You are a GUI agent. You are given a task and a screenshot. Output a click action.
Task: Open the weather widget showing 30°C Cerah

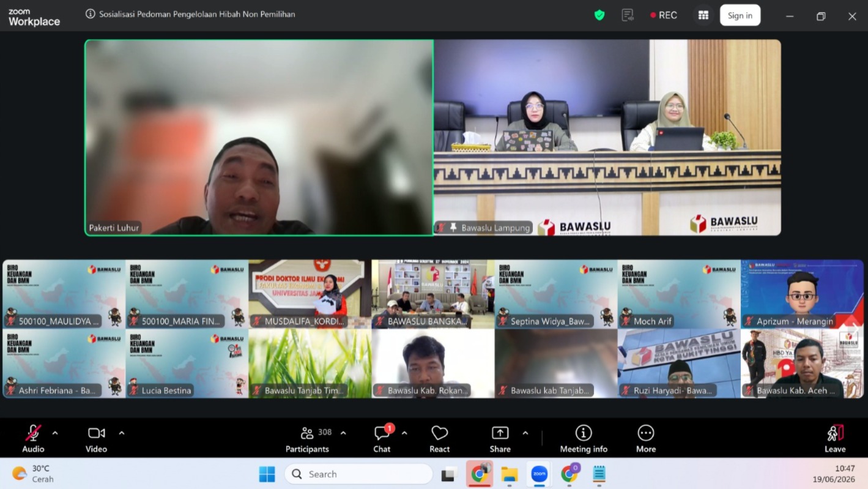(x=33, y=474)
